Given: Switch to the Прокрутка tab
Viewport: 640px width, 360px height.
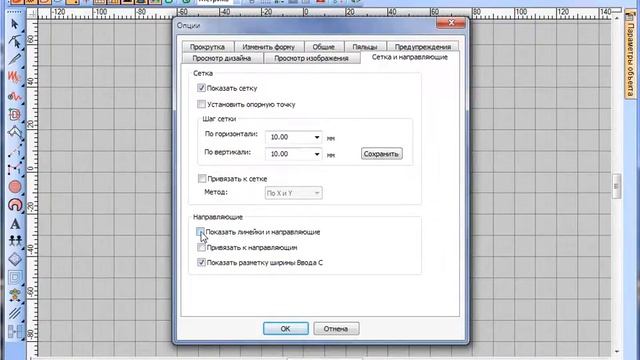Looking at the screenshot, I should [x=207, y=47].
